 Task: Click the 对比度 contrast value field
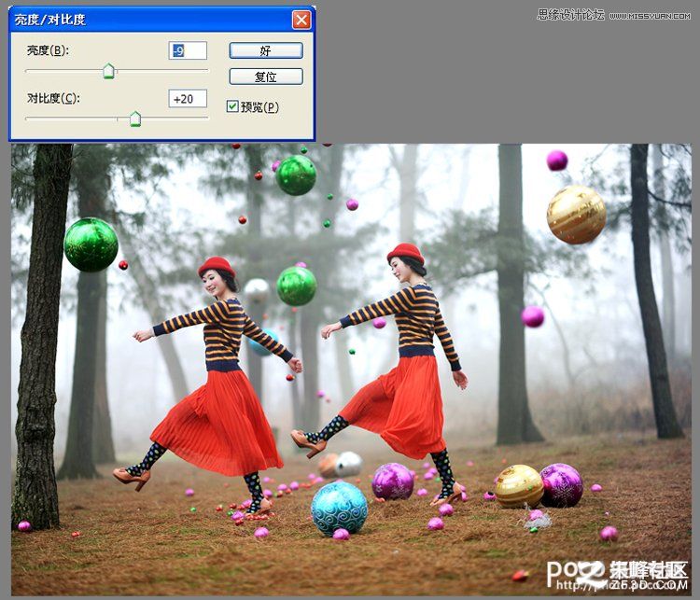click(188, 99)
